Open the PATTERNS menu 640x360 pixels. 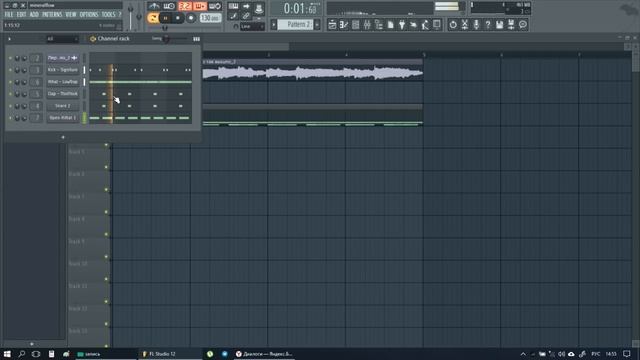coord(52,15)
